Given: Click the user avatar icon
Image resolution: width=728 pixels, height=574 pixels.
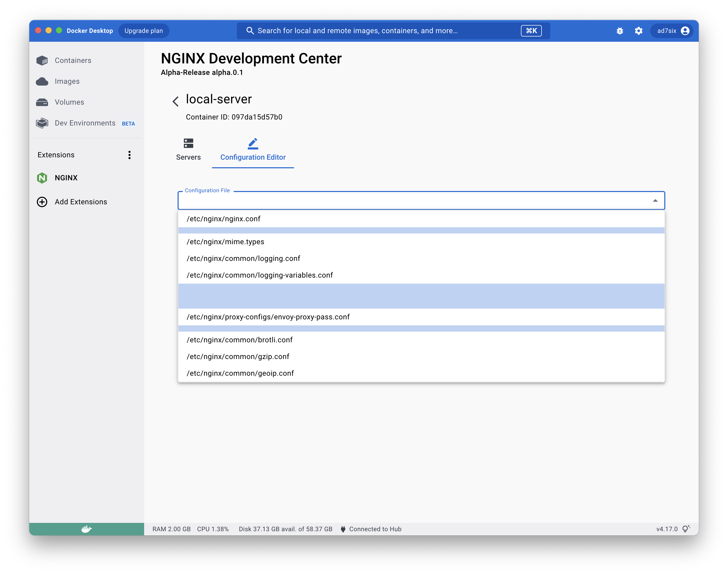Looking at the screenshot, I should [x=685, y=31].
